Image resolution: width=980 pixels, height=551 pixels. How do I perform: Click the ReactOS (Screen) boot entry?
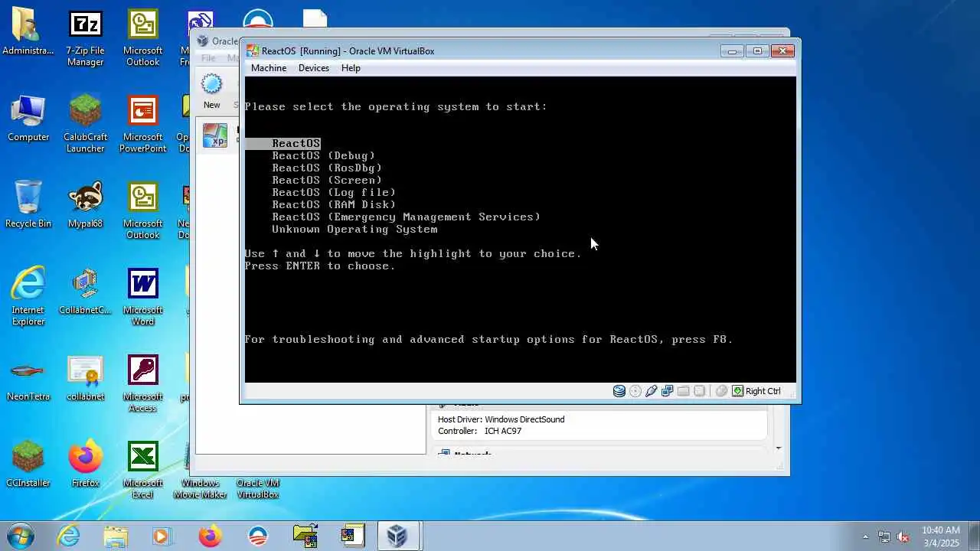(x=327, y=180)
